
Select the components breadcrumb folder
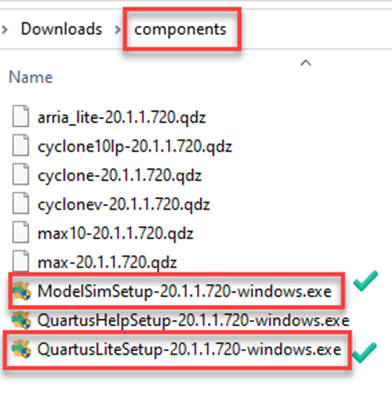tap(180, 29)
